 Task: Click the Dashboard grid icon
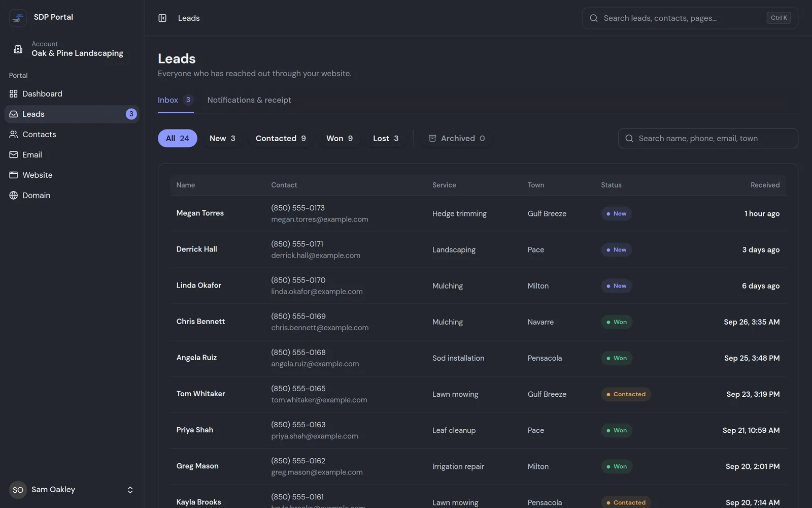pyautogui.click(x=14, y=94)
